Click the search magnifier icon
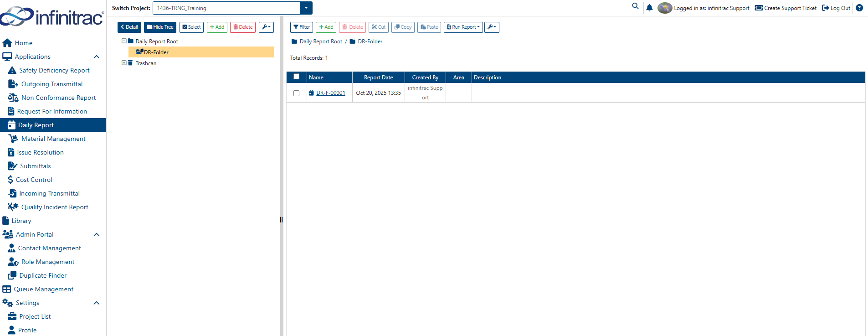 (x=635, y=6)
